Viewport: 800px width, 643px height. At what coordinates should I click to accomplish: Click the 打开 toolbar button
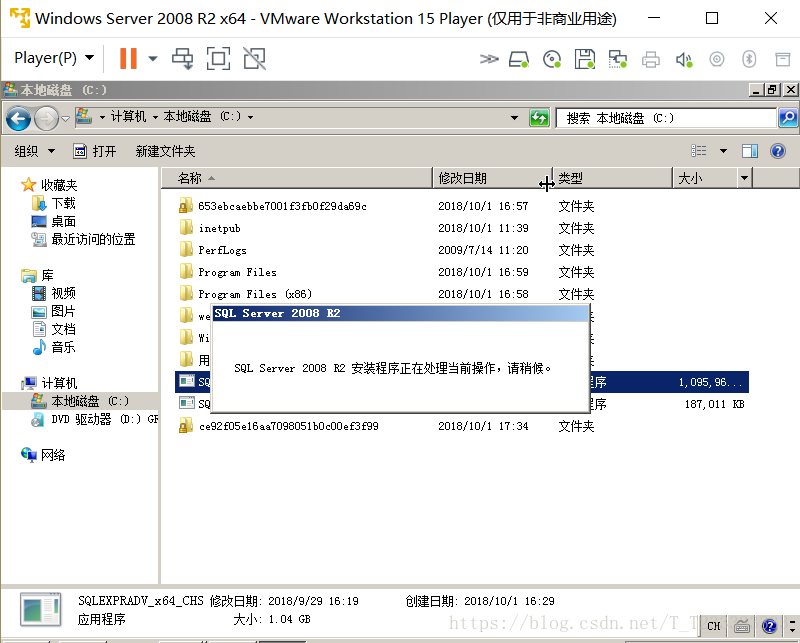pyautogui.click(x=95, y=151)
